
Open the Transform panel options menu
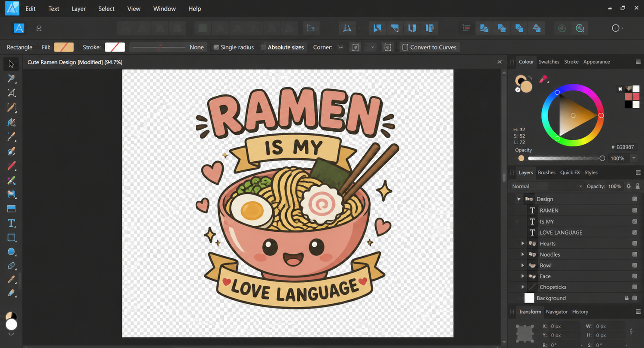[638, 312]
